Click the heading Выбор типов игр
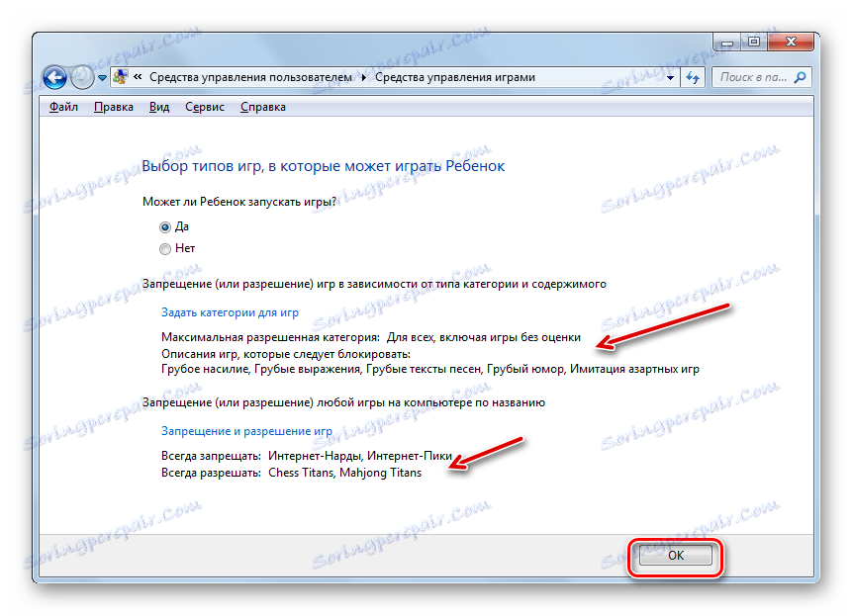The height and width of the screenshot is (616, 853). tap(324, 166)
